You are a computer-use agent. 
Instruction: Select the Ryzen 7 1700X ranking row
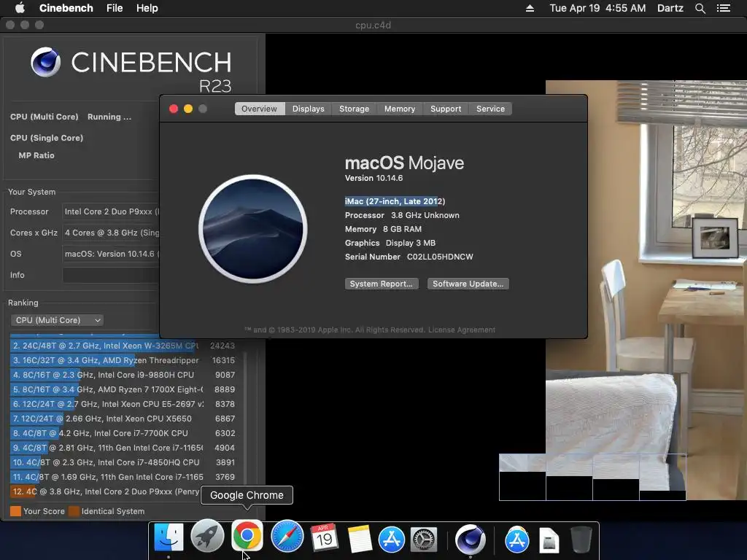tap(123, 389)
